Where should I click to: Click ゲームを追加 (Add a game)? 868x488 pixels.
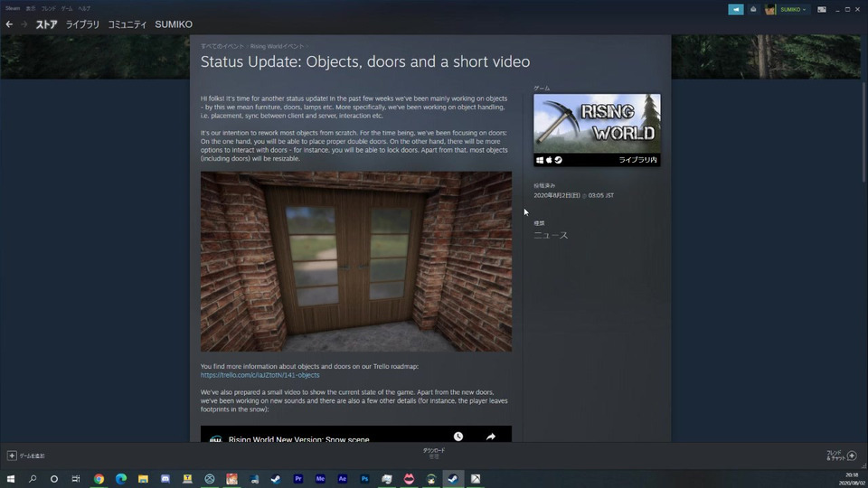coord(33,455)
